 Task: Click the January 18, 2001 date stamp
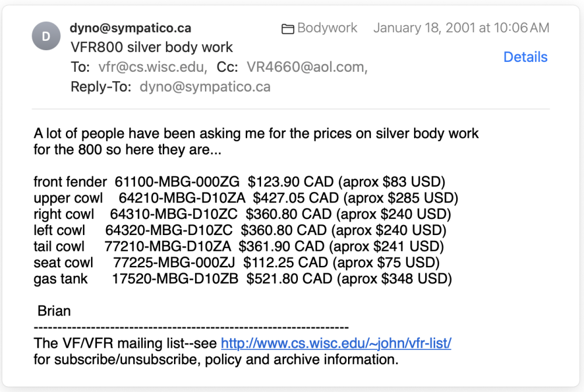click(x=461, y=28)
